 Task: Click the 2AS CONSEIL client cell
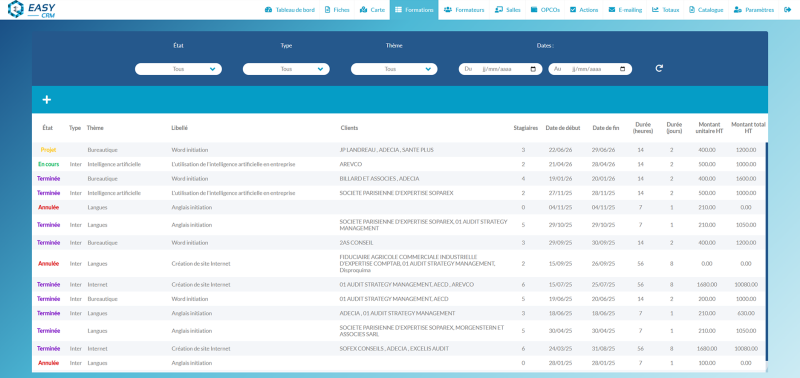click(x=356, y=243)
